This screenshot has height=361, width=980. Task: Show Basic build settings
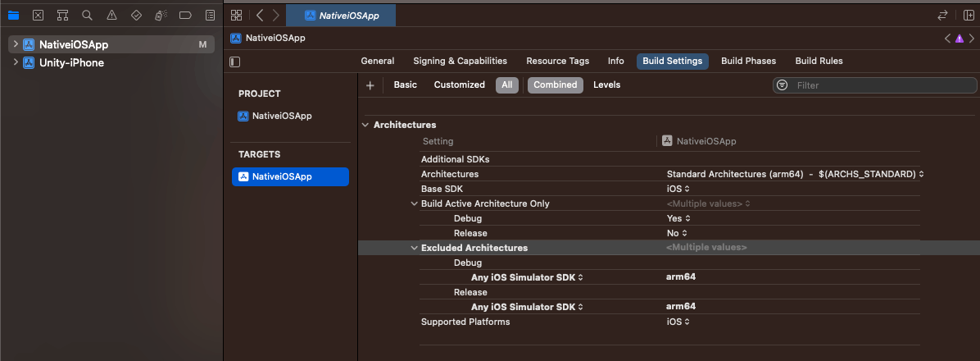point(405,85)
